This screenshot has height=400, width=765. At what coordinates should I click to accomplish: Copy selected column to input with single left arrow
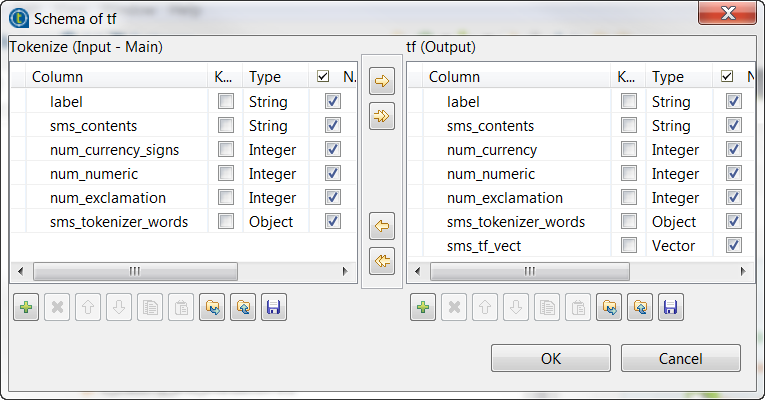(382, 226)
